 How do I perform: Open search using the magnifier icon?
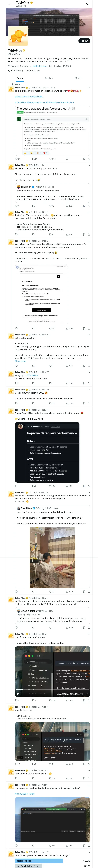tap(87, 4)
